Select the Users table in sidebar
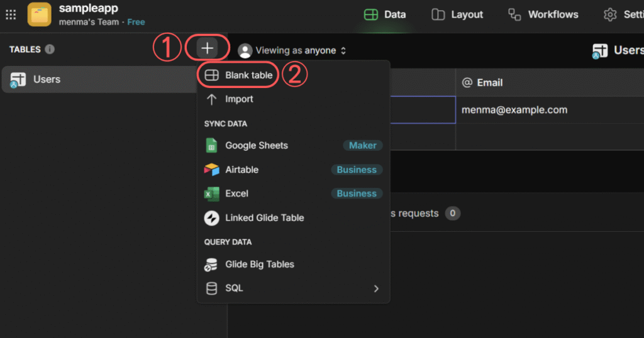 (99, 79)
